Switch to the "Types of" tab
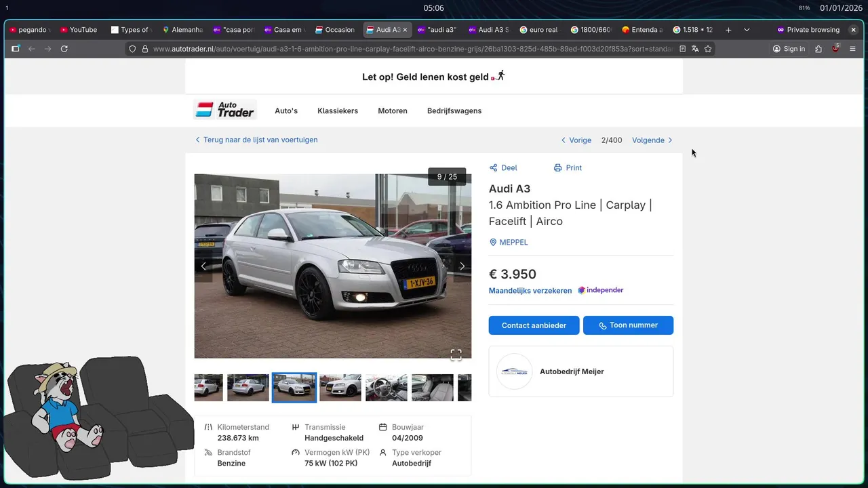Screen dimensions: 868x488 130,30
